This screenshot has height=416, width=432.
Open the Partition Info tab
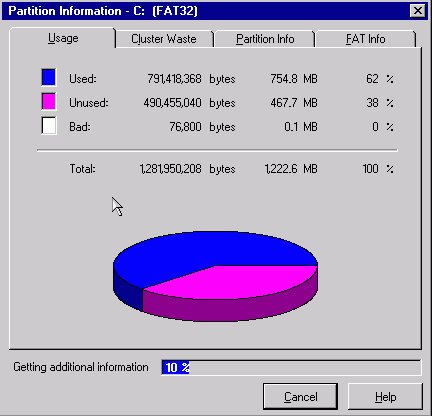pos(265,39)
